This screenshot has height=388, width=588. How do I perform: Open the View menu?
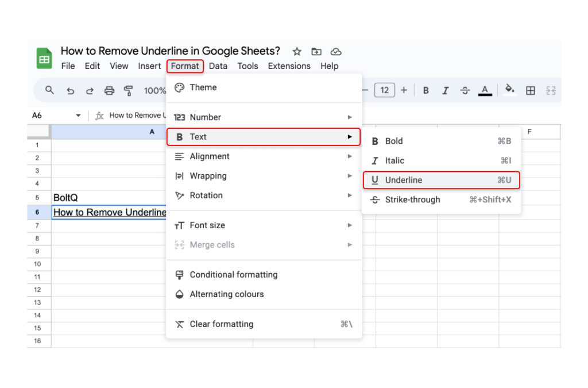119,66
